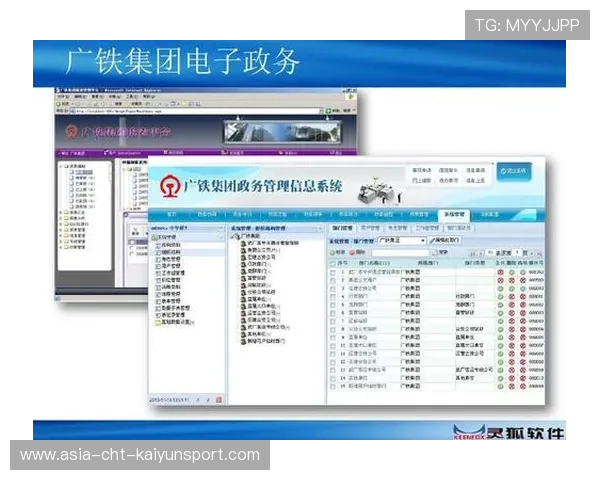This screenshot has height=480, width=600.
Task: Click the single green status icon in row 9
Action: coord(500,338)
